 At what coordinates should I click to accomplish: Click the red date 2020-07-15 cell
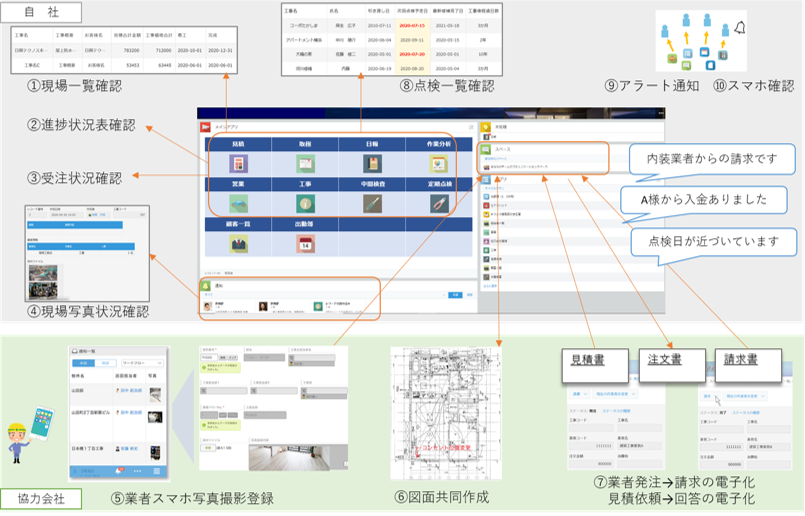point(412,25)
